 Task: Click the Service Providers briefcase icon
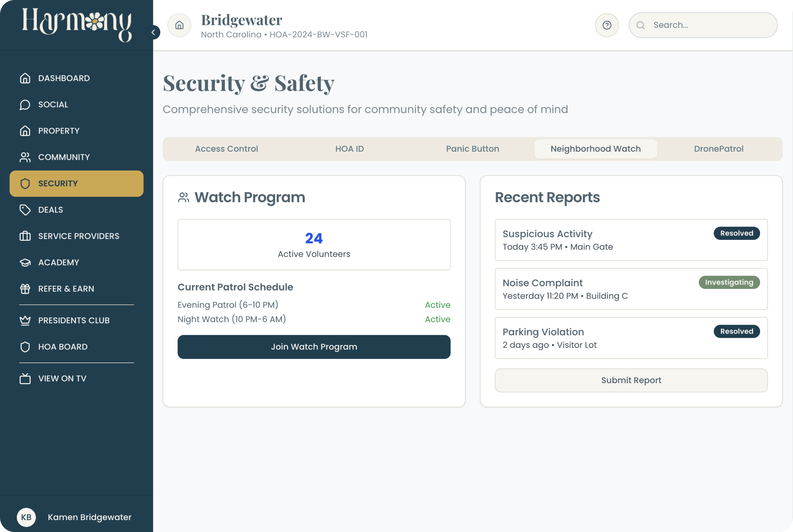click(x=25, y=236)
